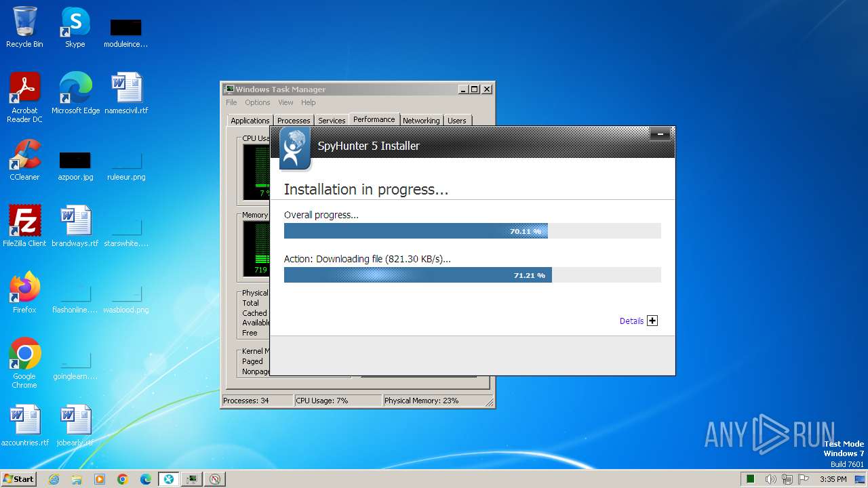Click the Details link in installer
The height and width of the screenshot is (488, 868).
631,321
